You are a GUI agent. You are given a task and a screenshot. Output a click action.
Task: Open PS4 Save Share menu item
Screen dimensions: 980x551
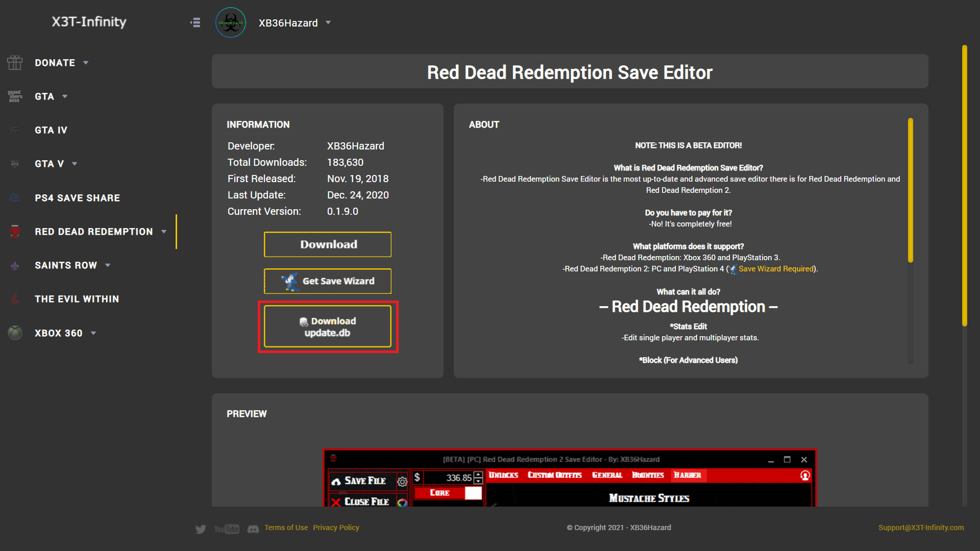(x=78, y=198)
